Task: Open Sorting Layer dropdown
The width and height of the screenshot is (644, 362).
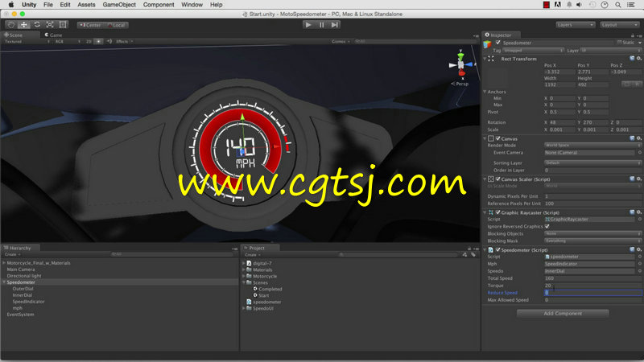Action: point(592,163)
